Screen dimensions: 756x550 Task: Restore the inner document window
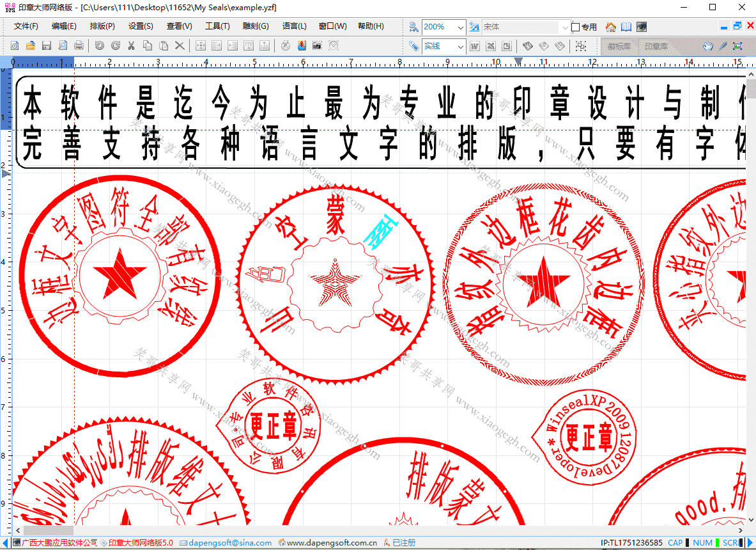tap(737, 26)
